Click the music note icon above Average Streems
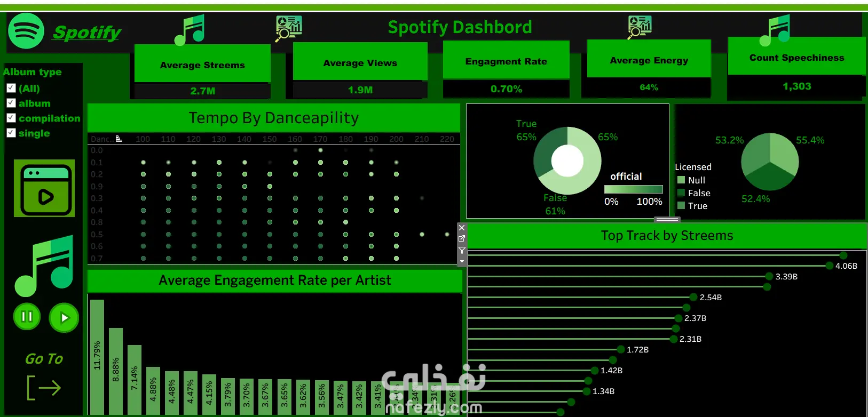 [190, 29]
